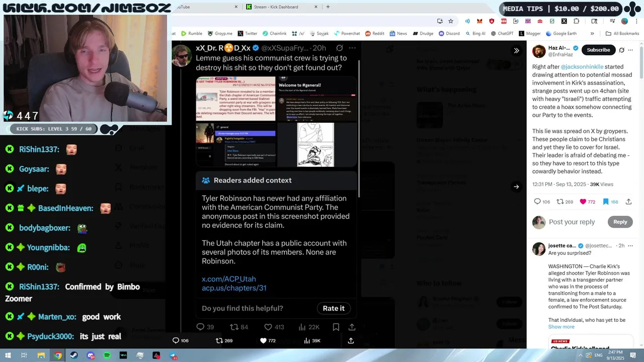Click share icon on Haz Al-Din post

point(628,202)
